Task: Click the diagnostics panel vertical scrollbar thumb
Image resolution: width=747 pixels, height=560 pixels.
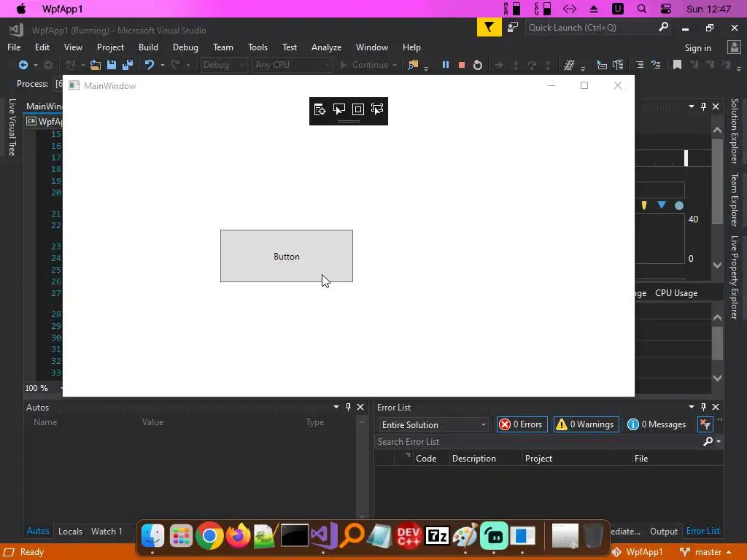Action: [718, 181]
